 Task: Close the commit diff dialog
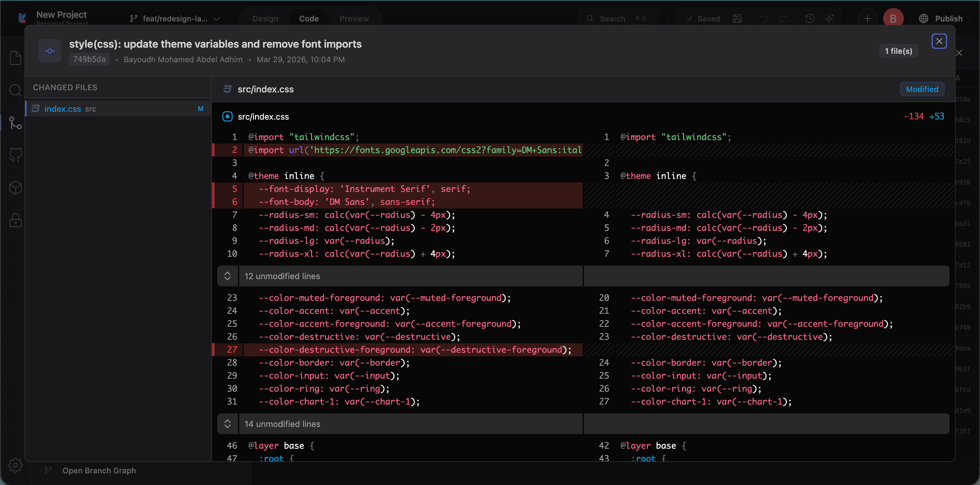pos(939,41)
